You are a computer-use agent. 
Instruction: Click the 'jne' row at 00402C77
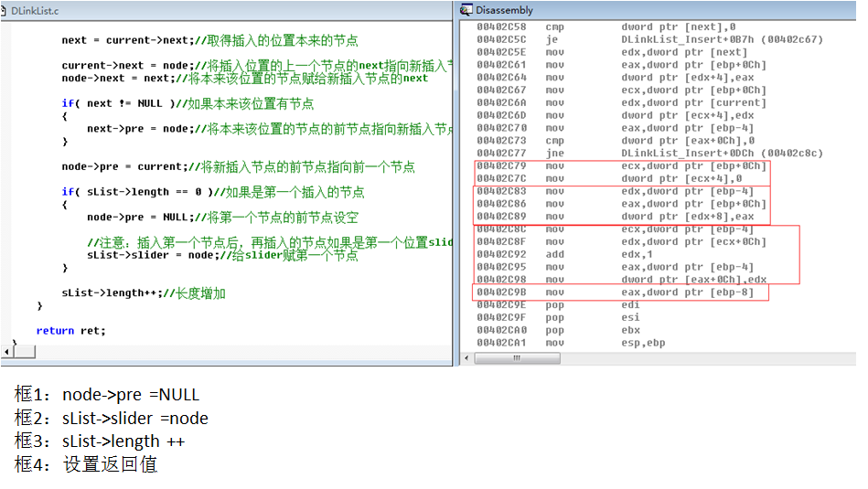point(650,154)
